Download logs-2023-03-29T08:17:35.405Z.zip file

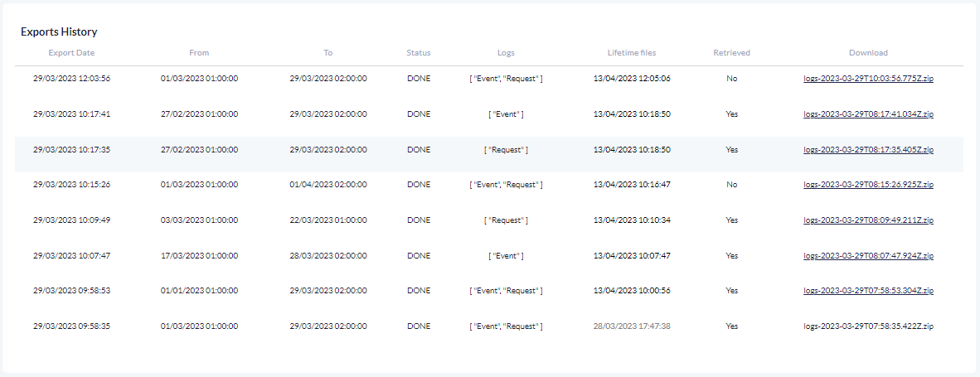pyautogui.click(x=868, y=150)
